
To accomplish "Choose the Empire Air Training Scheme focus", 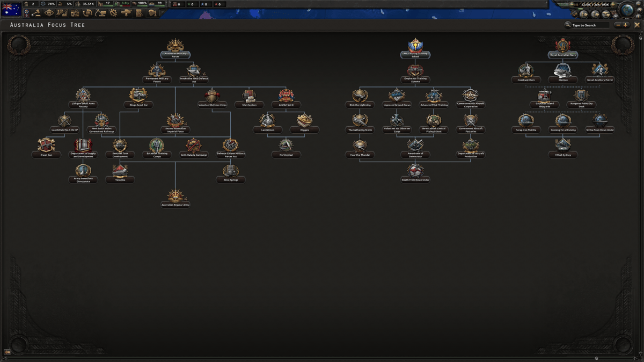I will [415, 73].
